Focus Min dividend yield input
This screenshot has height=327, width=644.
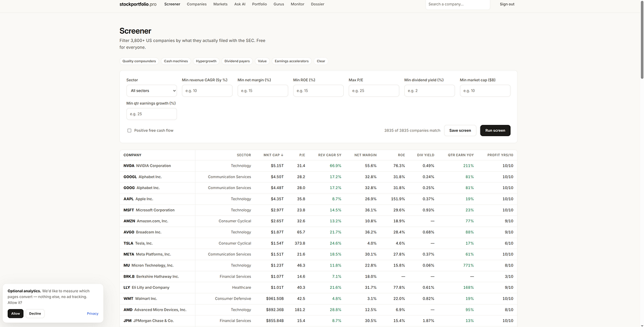point(430,91)
